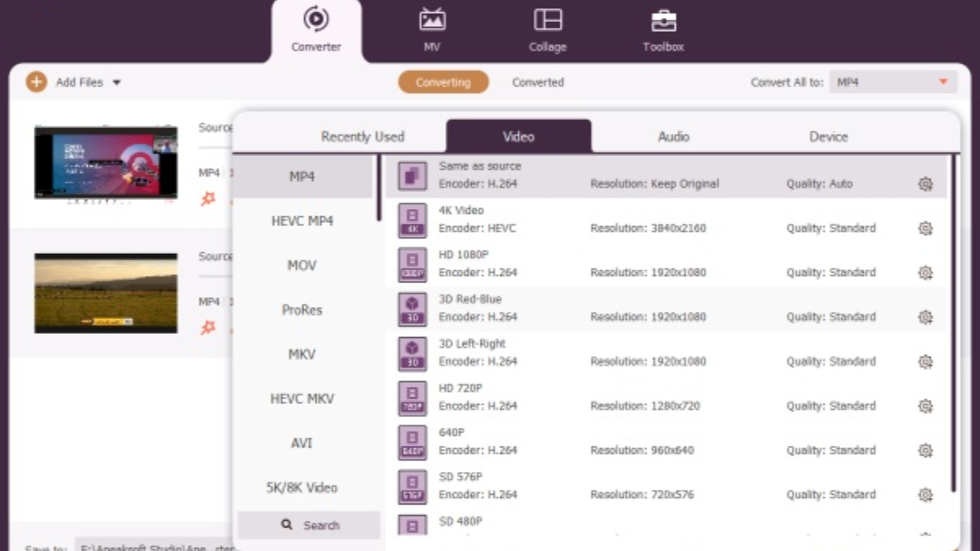Click Resolution: 960x640 text
Image resolution: width=980 pixels, height=551 pixels.
(642, 450)
